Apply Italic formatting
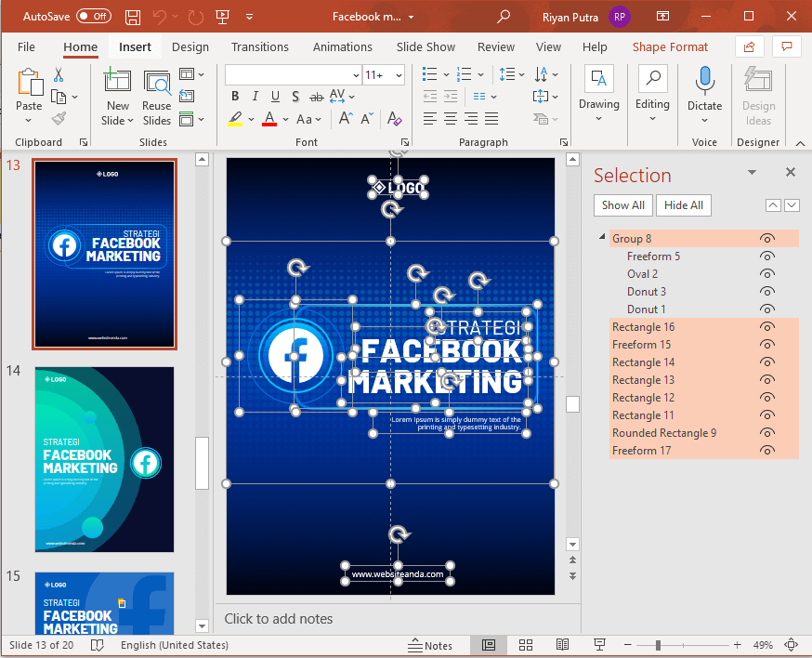 click(255, 97)
